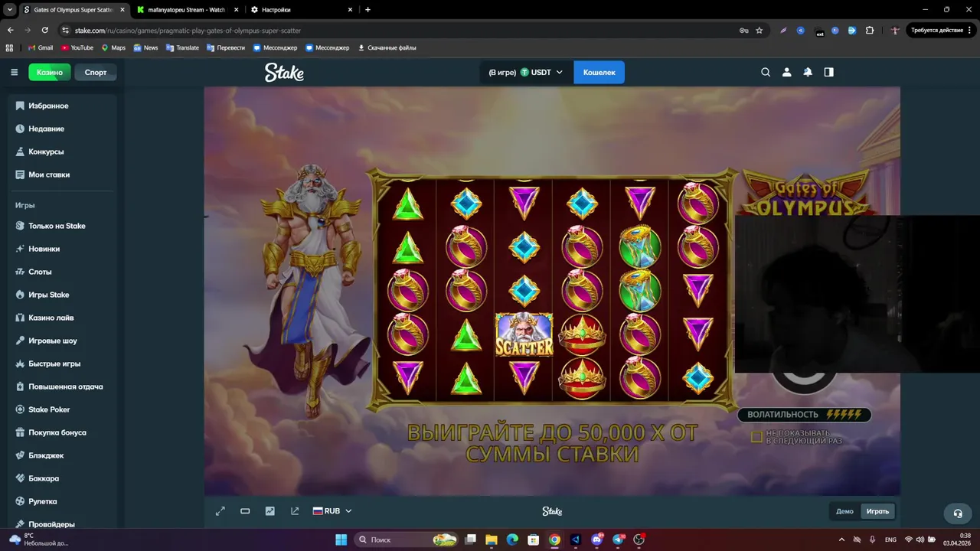Reload the current page
The height and width of the screenshot is (551, 980).
tap(45, 31)
